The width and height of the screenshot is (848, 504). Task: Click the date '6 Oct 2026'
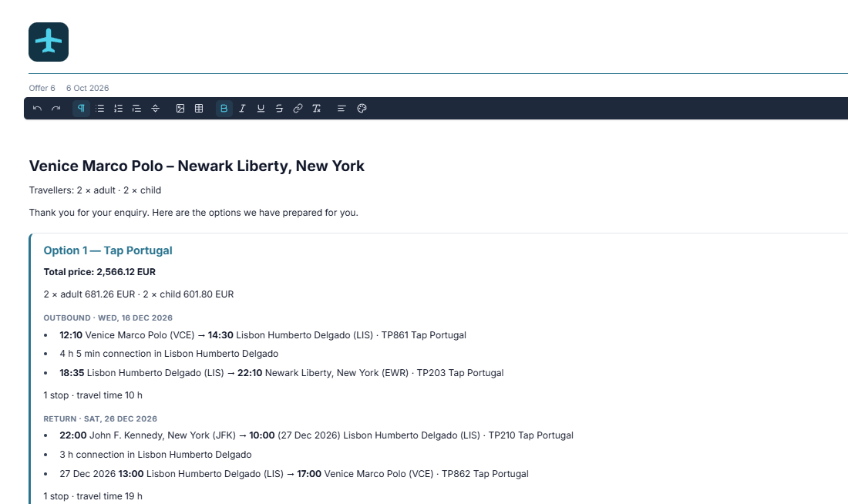point(88,88)
